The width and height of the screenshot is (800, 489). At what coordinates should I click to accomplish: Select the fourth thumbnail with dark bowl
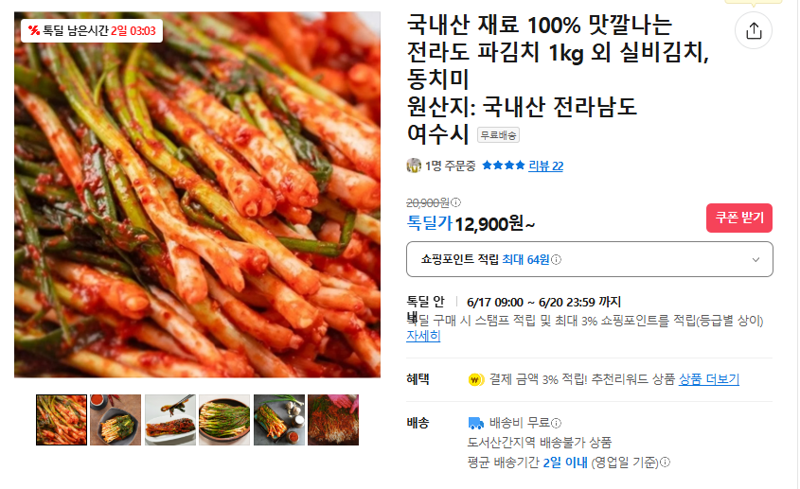coord(224,420)
